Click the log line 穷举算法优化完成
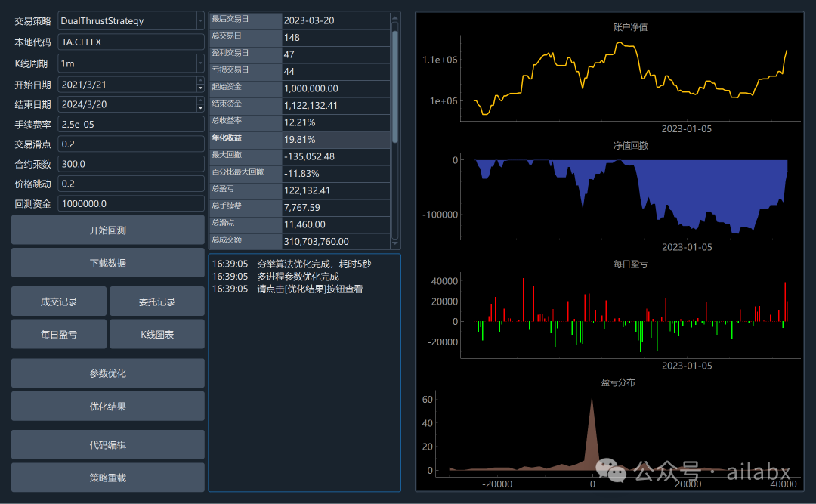 point(292,264)
